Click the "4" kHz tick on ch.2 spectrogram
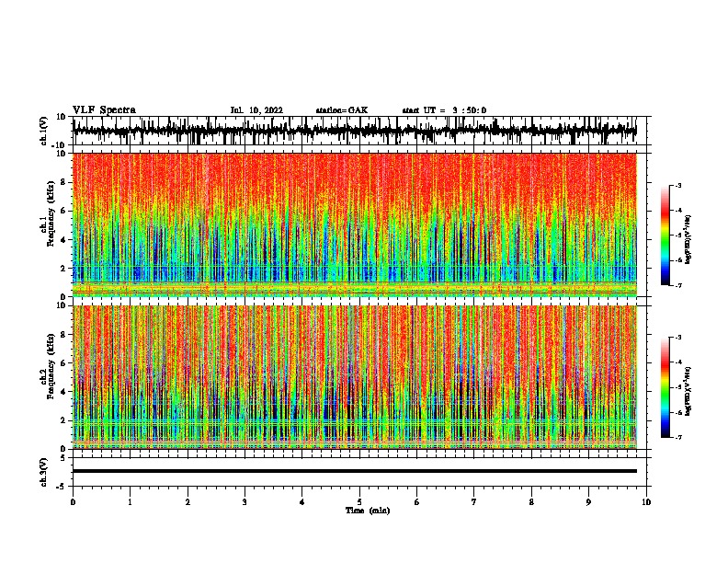 [x=63, y=392]
